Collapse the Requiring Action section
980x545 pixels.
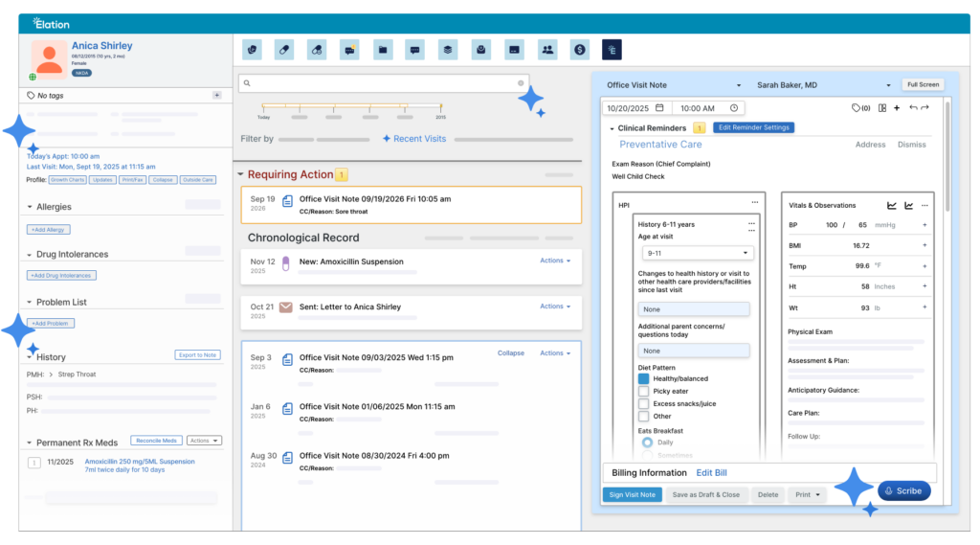240,174
